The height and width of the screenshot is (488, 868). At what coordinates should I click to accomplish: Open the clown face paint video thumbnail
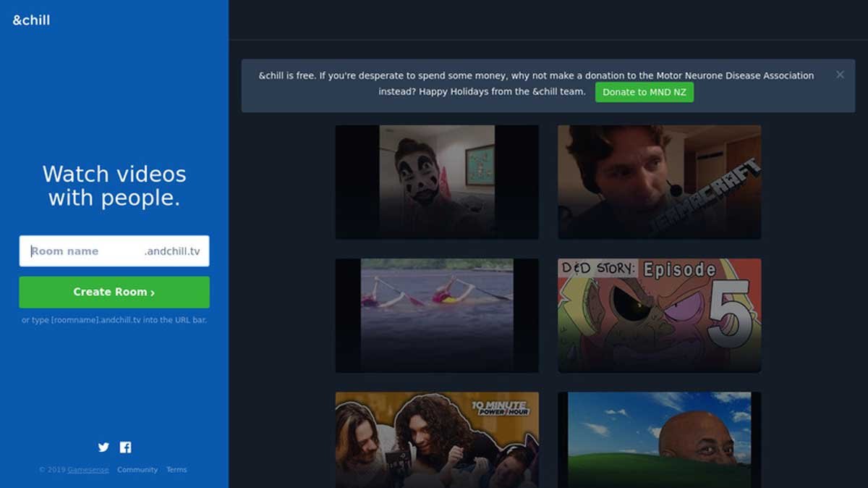coord(437,182)
